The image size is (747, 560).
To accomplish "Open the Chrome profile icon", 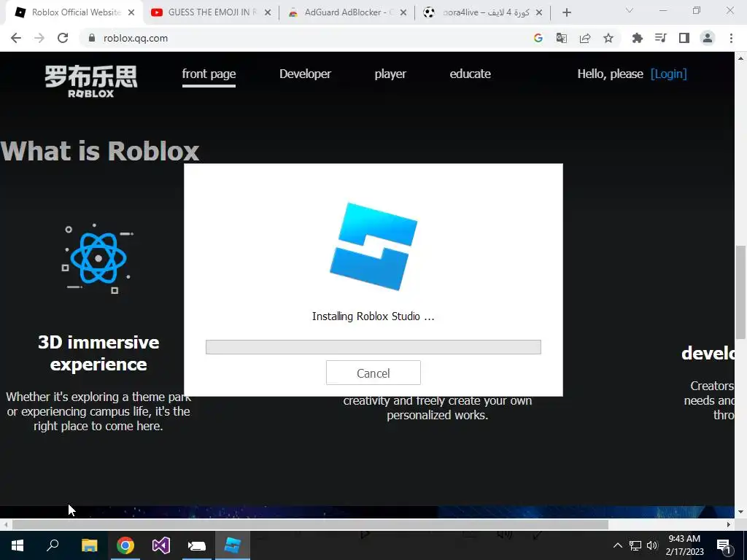I will pyautogui.click(x=708, y=38).
